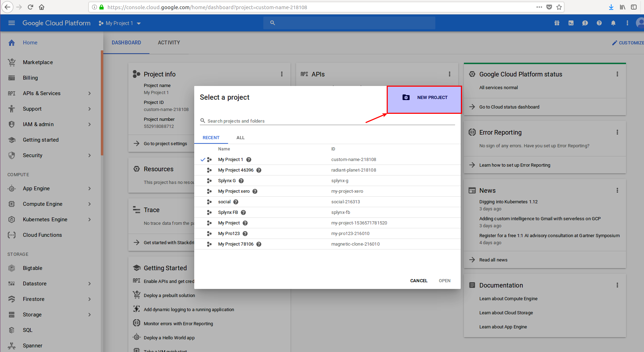This screenshot has height=352, width=644.
Task: Click the Billing card icon in sidebar
Action: click(12, 78)
